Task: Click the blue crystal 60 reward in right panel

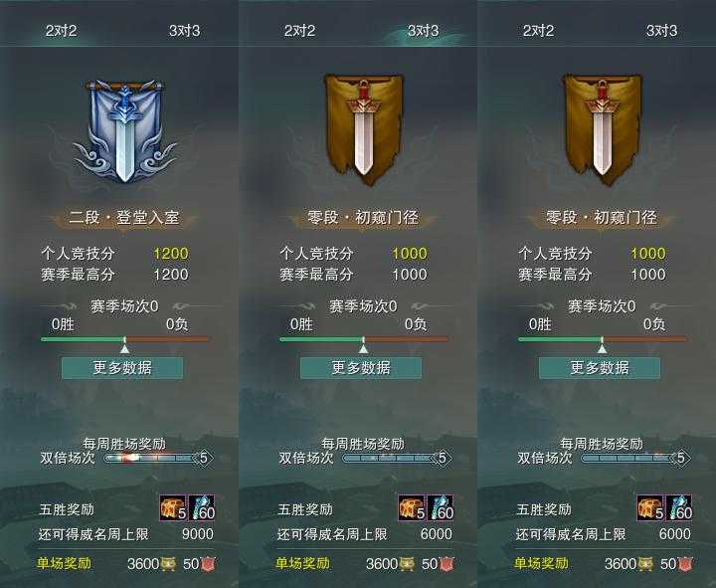Action: tap(678, 507)
